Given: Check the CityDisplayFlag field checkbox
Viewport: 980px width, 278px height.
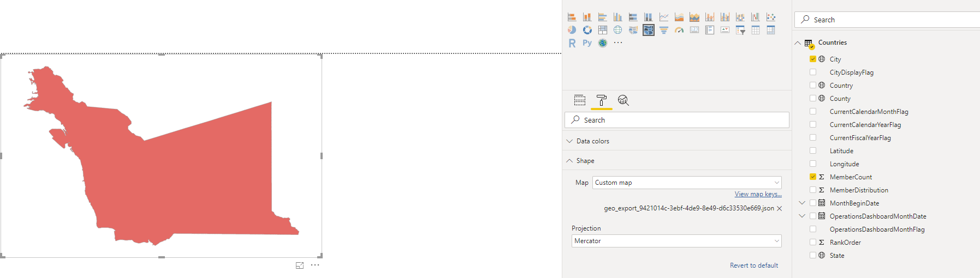Looking at the screenshot, I should [812, 72].
